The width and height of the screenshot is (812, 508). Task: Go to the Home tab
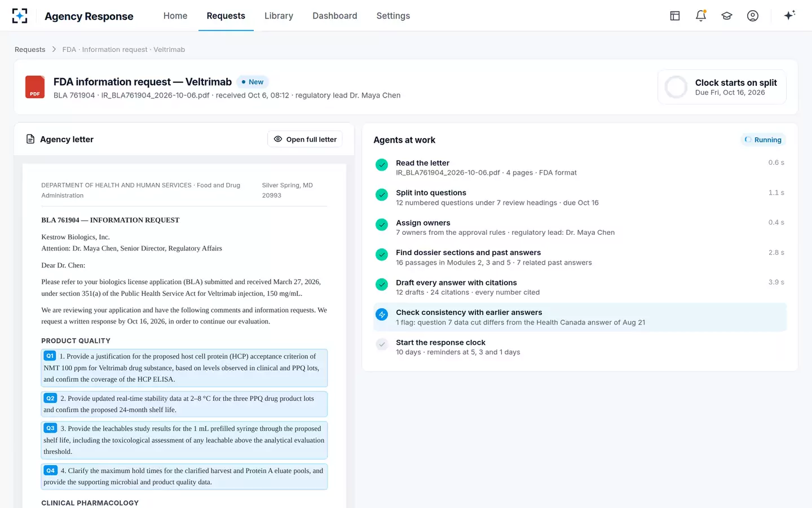175,16
